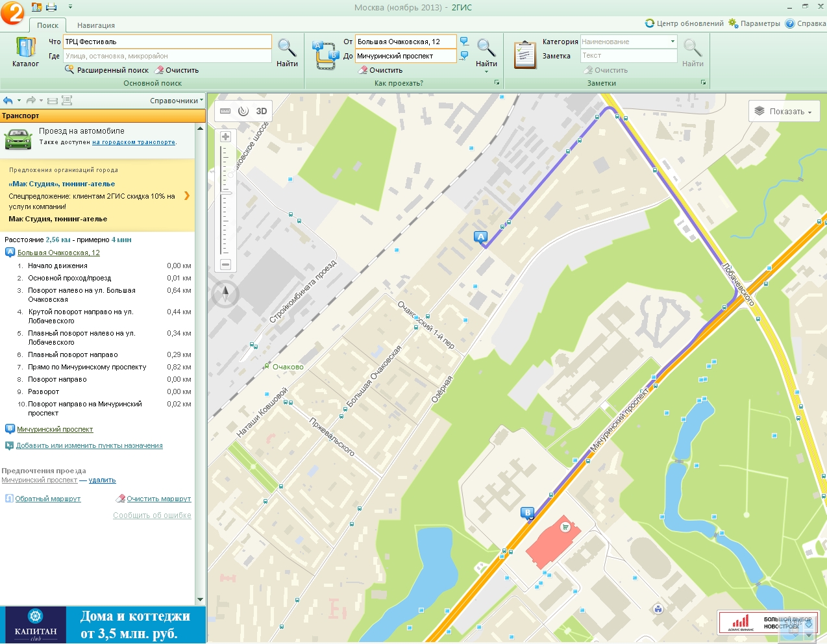Pick start point on map next to От
Image resolution: width=827 pixels, height=644 pixels.
click(464, 42)
